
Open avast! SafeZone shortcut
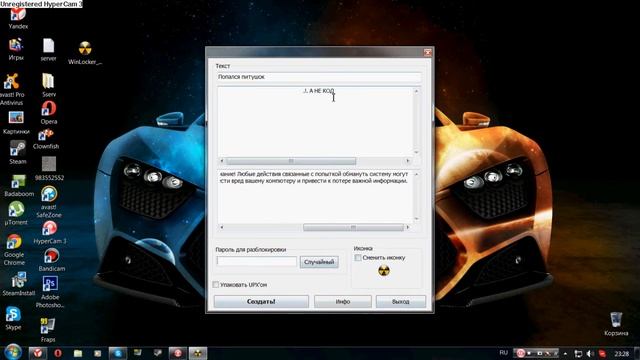49,202
